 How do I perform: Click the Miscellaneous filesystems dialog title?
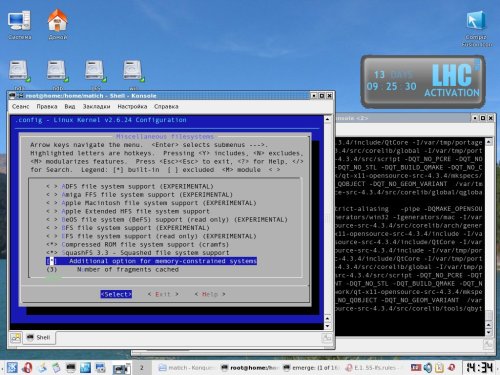pyautogui.click(x=165, y=136)
